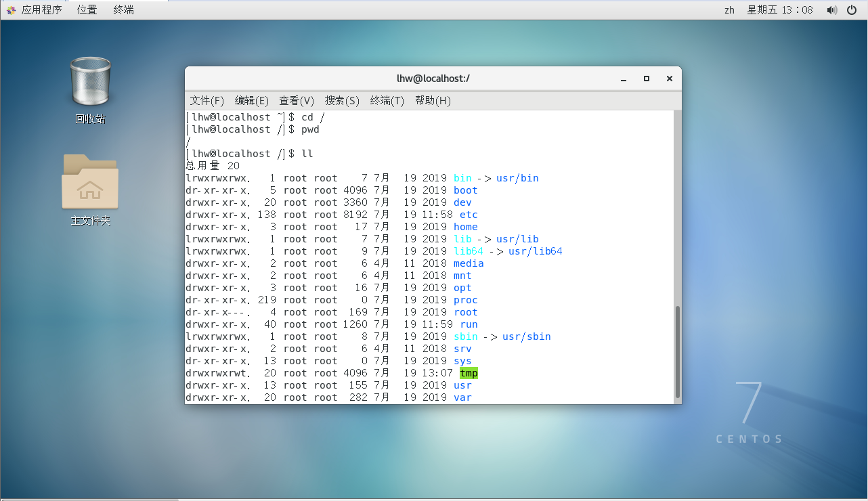This screenshot has height=501, width=868.
Task: Click the '13:07' time in tmp row
Action: coord(438,373)
